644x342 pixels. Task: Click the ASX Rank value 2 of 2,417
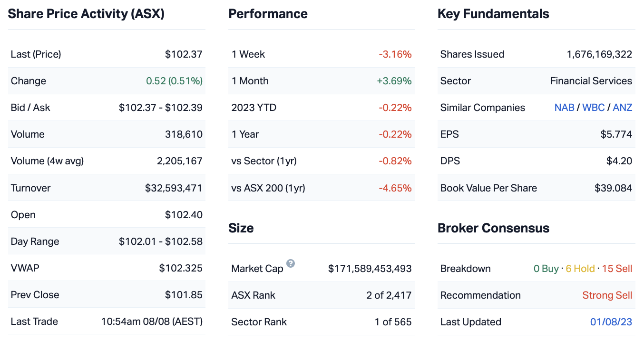click(389, 295)
